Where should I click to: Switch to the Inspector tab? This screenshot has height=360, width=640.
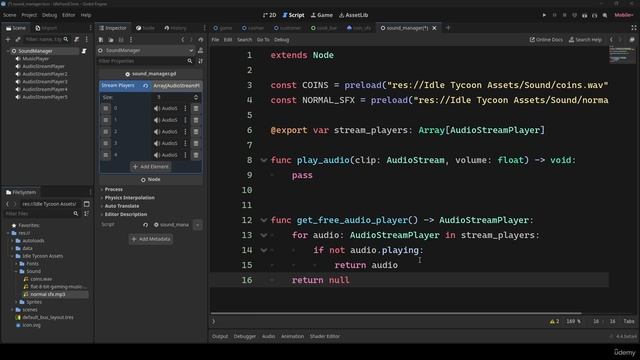pyautogui.click(x=113, y=28)
